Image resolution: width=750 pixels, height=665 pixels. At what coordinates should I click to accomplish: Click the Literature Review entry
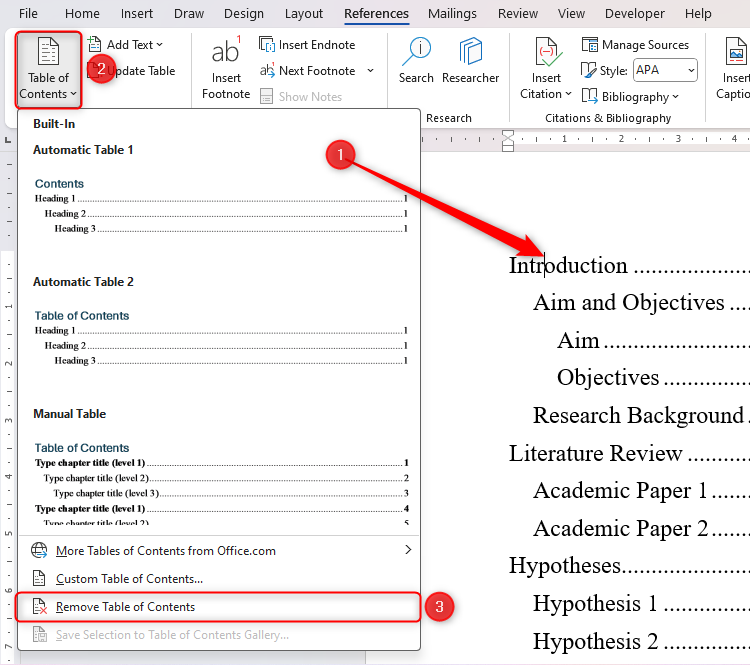[595, 453]
